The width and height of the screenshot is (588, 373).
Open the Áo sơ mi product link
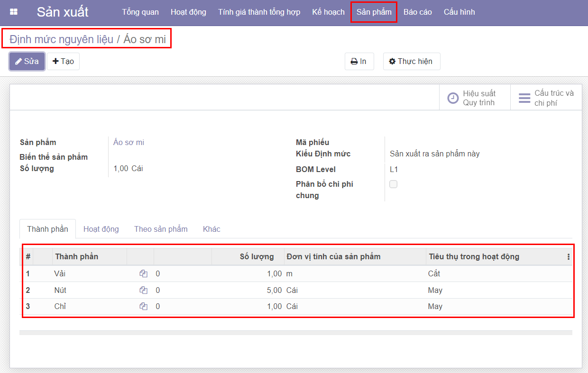coord(129,142)
